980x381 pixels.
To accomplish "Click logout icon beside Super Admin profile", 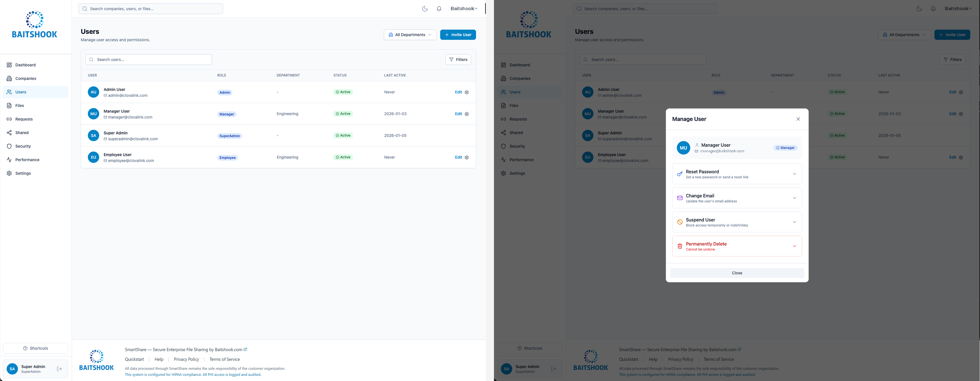I will [59, 369].
